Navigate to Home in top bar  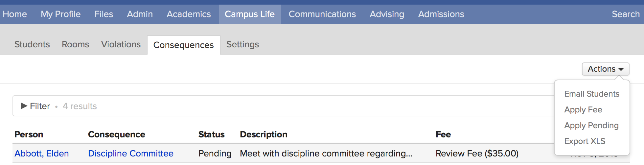pos(15,14)
